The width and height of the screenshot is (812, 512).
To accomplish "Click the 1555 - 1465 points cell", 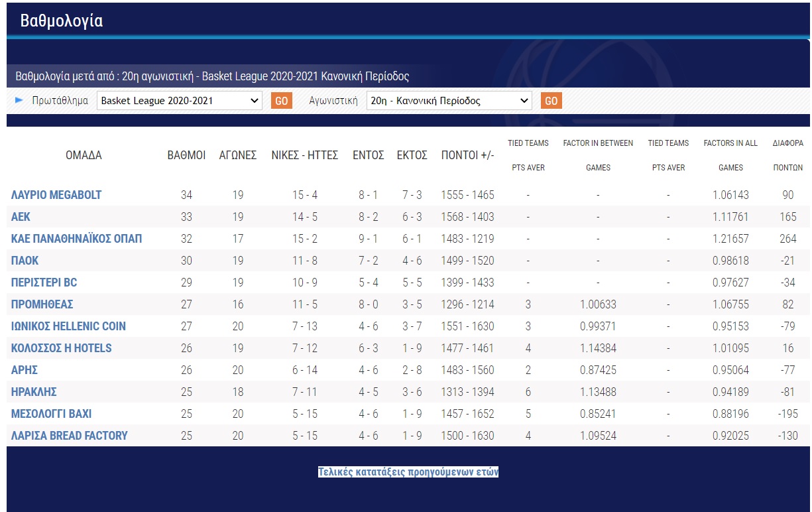I will pos(467,195).
